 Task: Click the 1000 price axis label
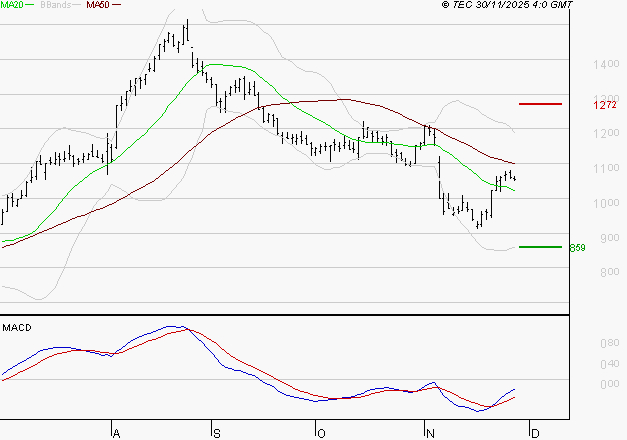coord(606,203)
